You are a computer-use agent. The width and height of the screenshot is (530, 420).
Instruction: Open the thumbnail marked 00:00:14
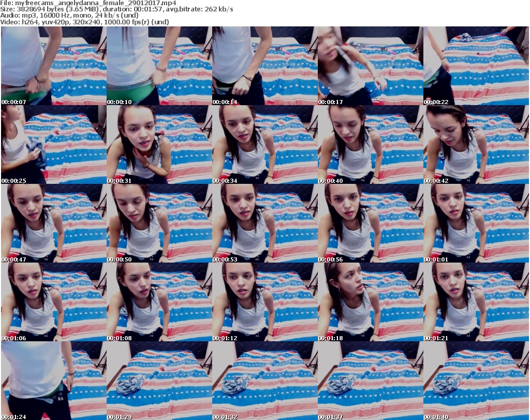point(264,66)
